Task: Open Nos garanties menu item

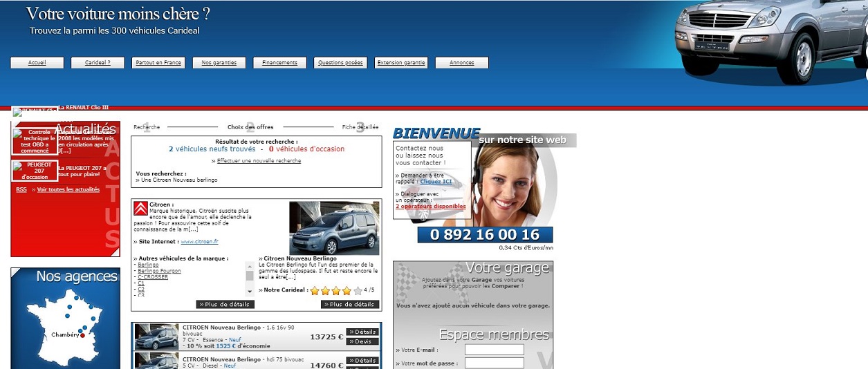Action: click(x=219, y=63)
